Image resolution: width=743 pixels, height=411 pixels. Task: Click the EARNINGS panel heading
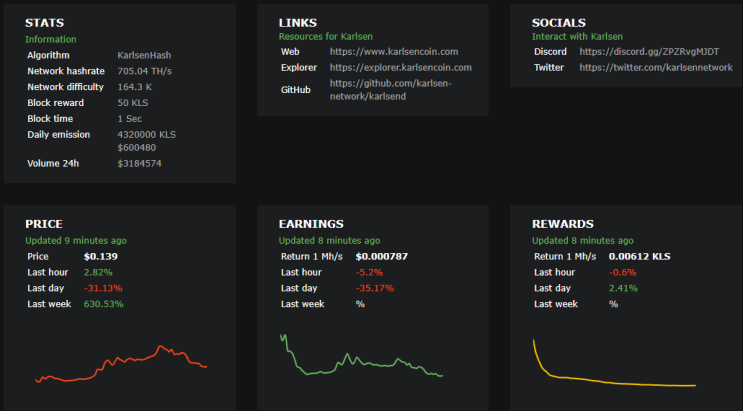point(311,224)
